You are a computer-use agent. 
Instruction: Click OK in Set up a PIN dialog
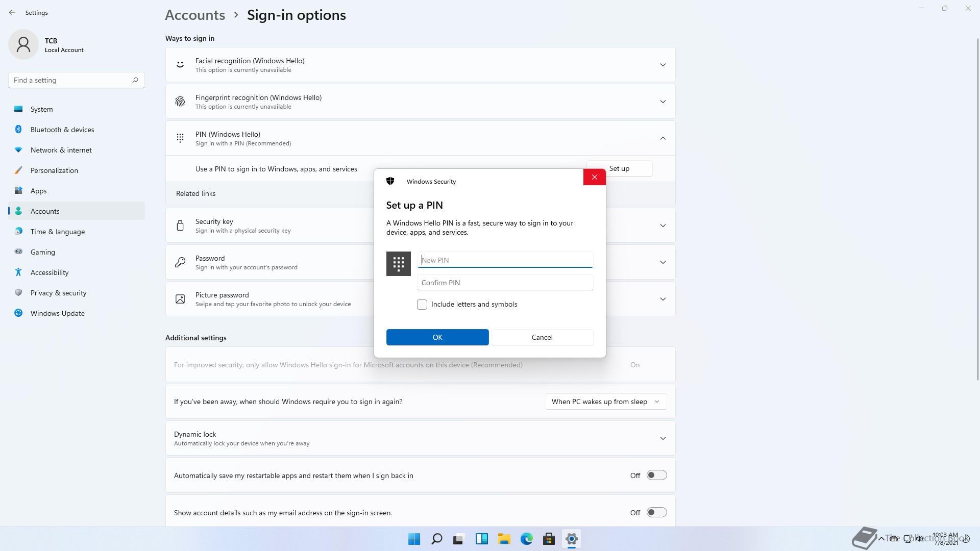click(x=437, y=337)
